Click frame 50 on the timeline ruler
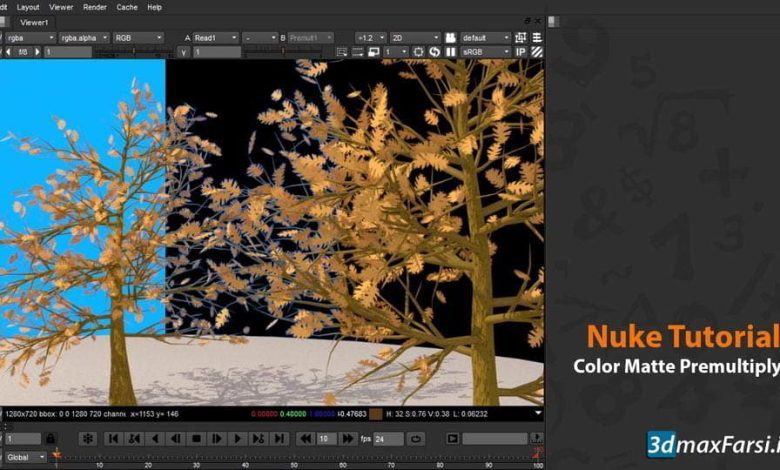Screen dimensions: 780x470 (x=294, y=465)
